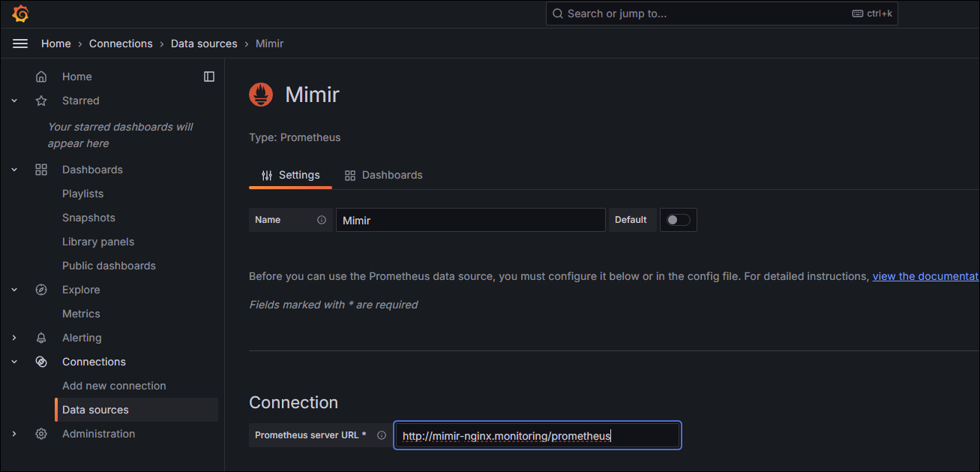Click the Dashboards tab grid icon
The image size is (980, 472).
[x=350, y=175]
